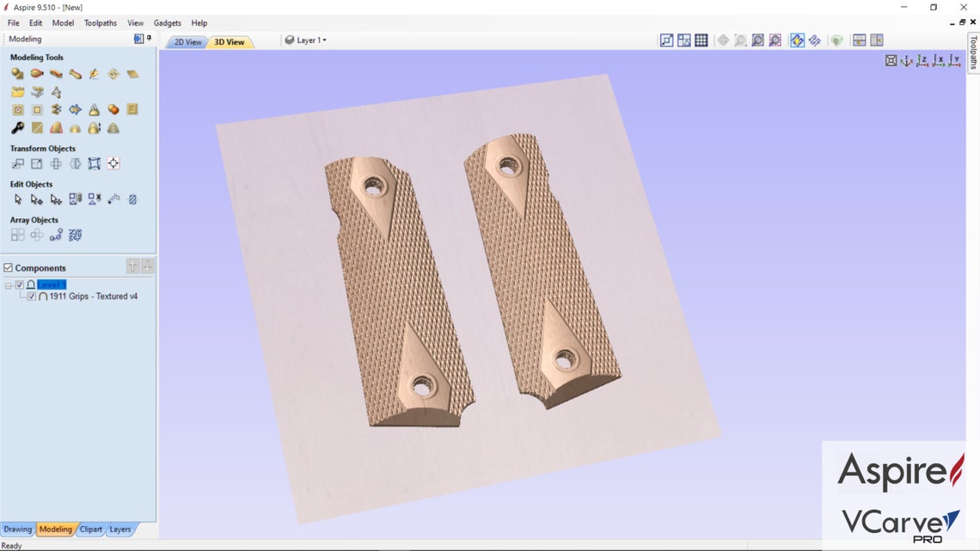Click the move-up arrow in Components header
Viewport: 980px width, 551px height.
point(132,266)
